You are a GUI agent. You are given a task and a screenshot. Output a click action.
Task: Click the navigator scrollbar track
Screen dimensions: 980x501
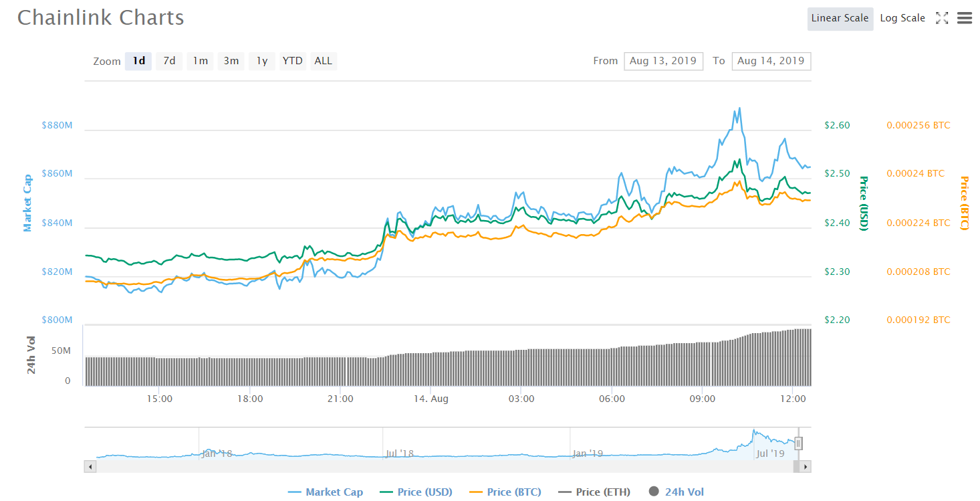(448, 466)
